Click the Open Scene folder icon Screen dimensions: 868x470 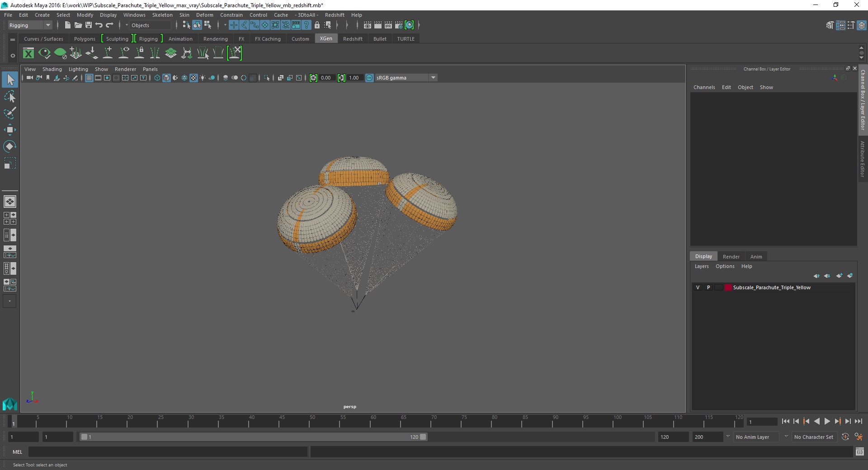78,25
